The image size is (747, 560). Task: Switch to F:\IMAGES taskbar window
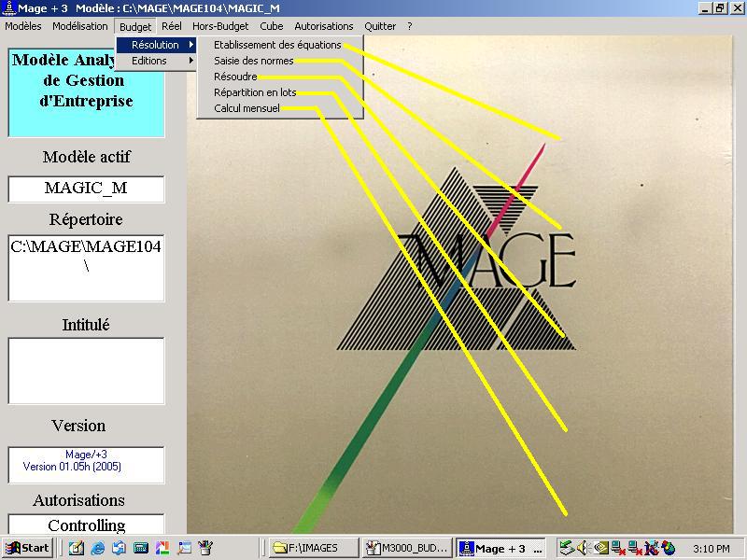314,548
